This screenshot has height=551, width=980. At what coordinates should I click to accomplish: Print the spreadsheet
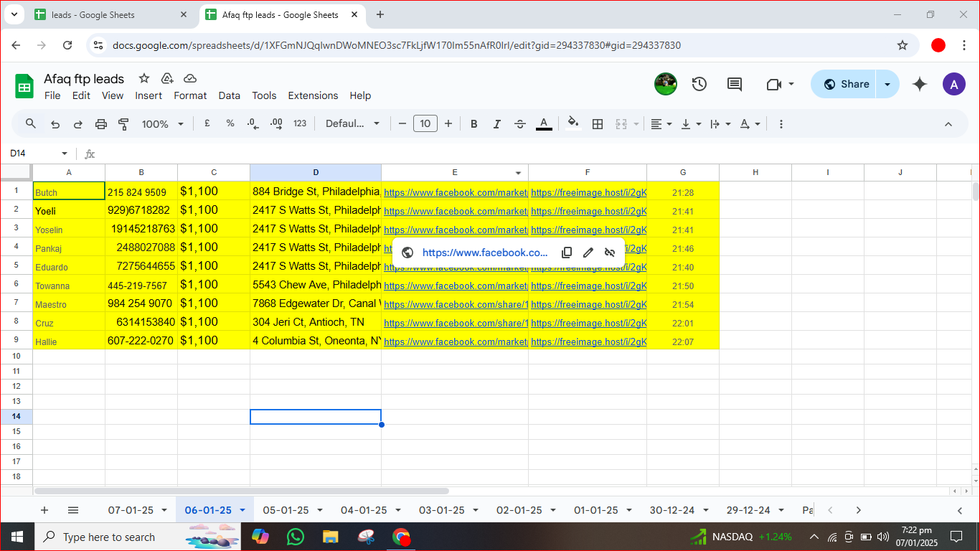[101, 124]
